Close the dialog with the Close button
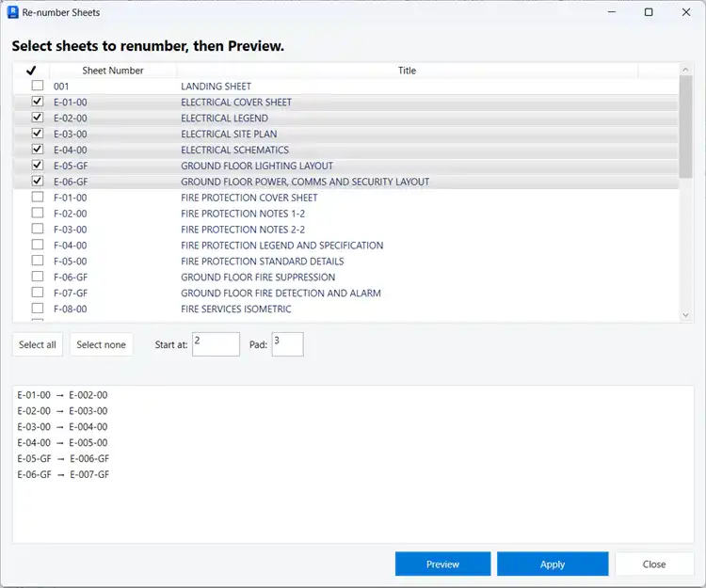This screenshot has height=588, width=706. click(x=654, y=564)
